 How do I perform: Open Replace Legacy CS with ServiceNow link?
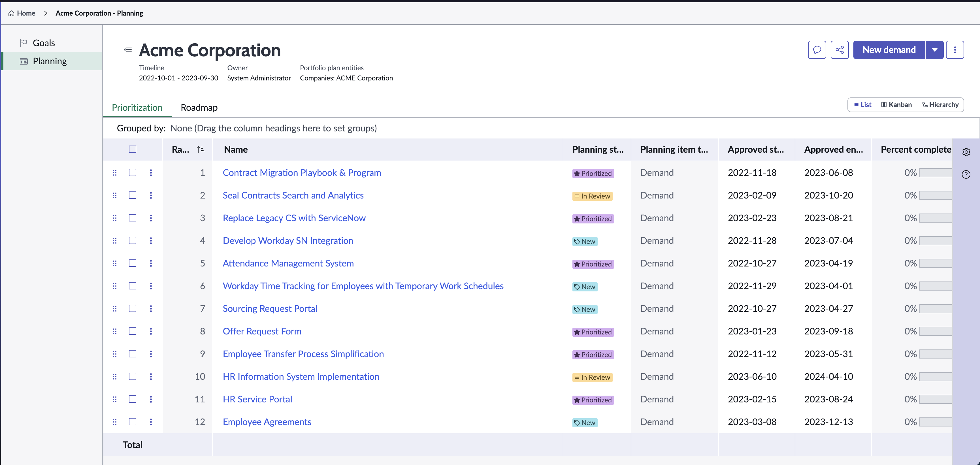294,218
